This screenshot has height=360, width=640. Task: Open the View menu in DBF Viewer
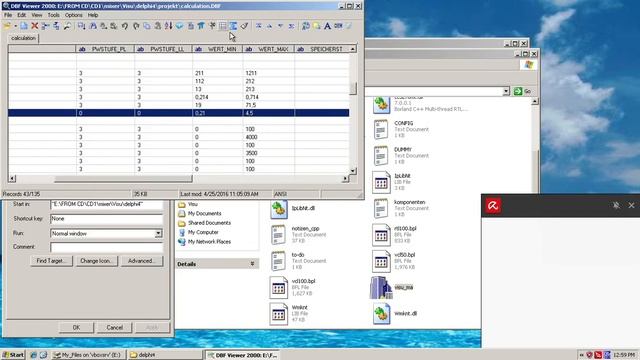coord(37,15)
